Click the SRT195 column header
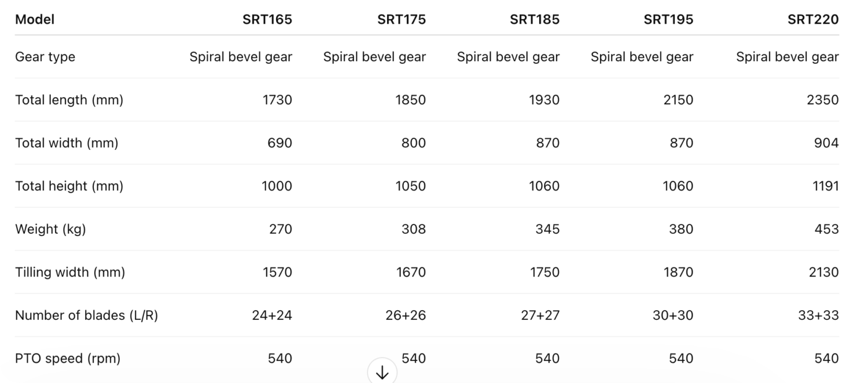 668,20
